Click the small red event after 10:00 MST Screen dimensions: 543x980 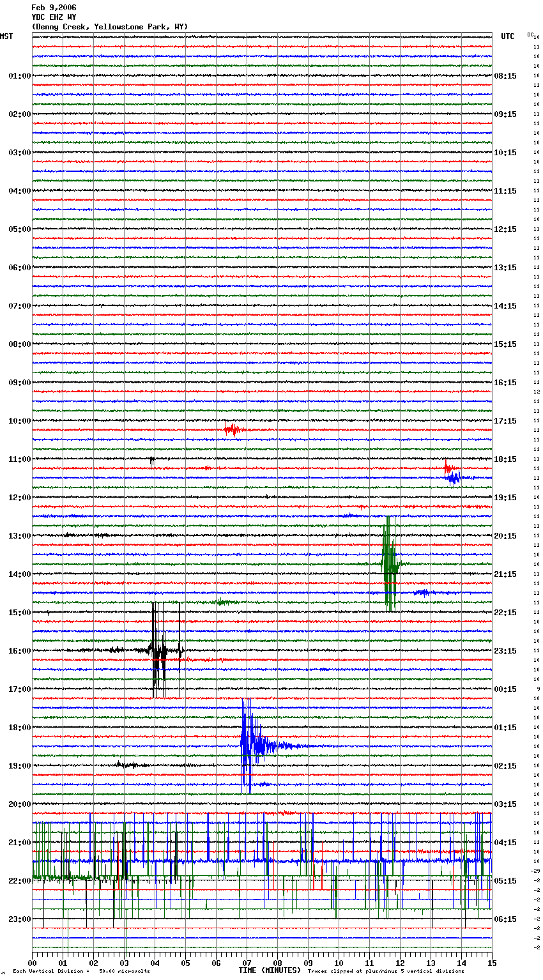232,430
